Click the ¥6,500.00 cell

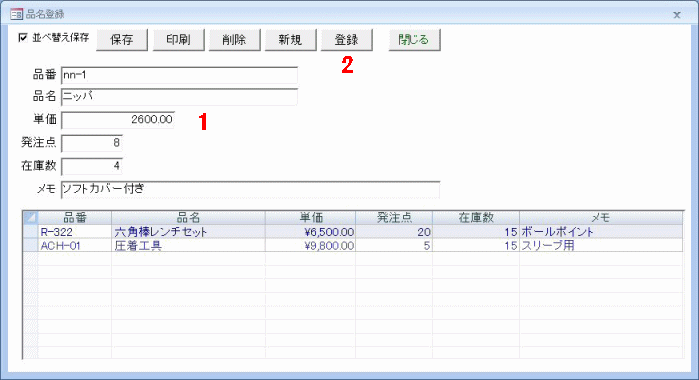click(x=311, y=232)
